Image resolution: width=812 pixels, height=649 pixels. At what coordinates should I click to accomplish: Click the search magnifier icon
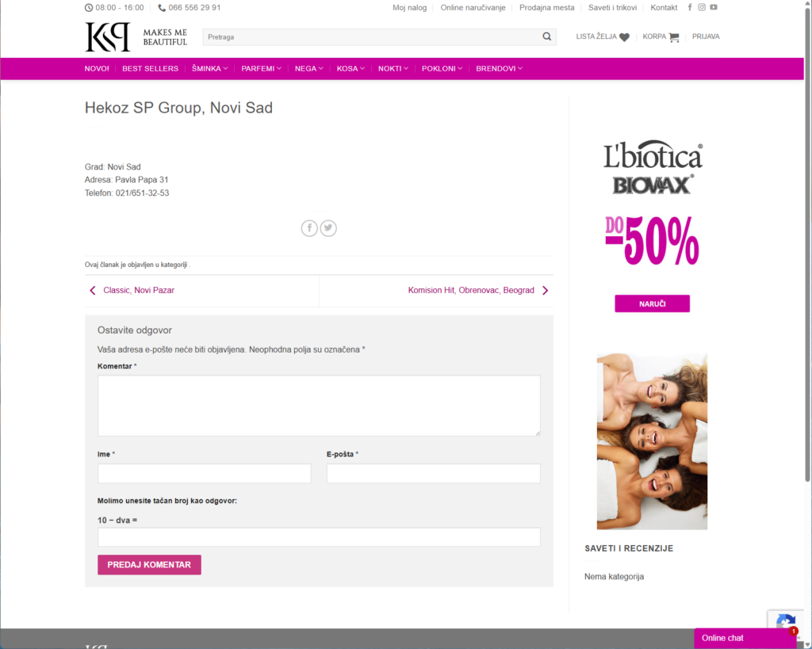[x=546, y=36]
